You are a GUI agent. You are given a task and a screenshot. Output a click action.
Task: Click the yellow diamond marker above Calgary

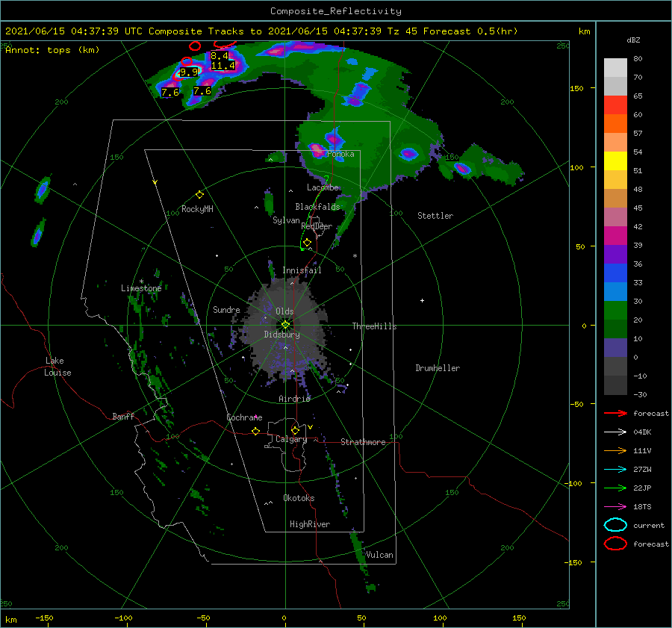[x=295, y=430]
